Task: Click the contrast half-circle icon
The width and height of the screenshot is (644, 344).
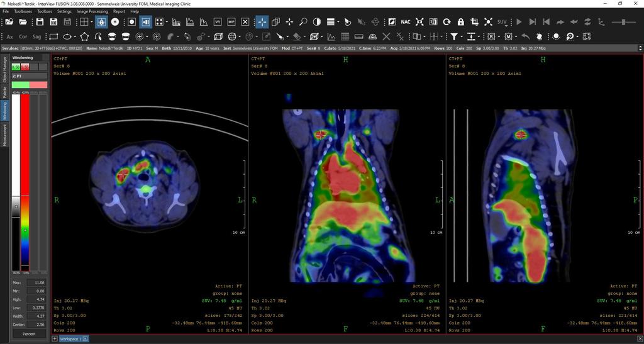Action: [317, 22]
